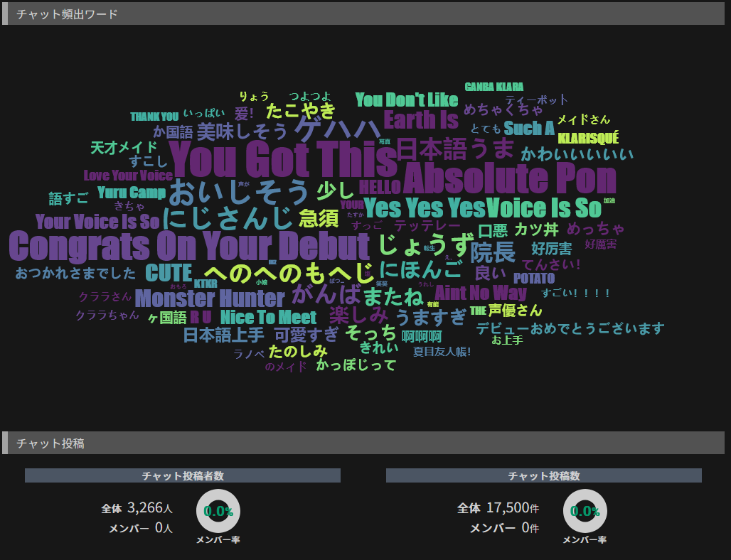The width and height of the screenshot is (731, 560).
Task: Click the word 'CUTE'
Action: 169,273
